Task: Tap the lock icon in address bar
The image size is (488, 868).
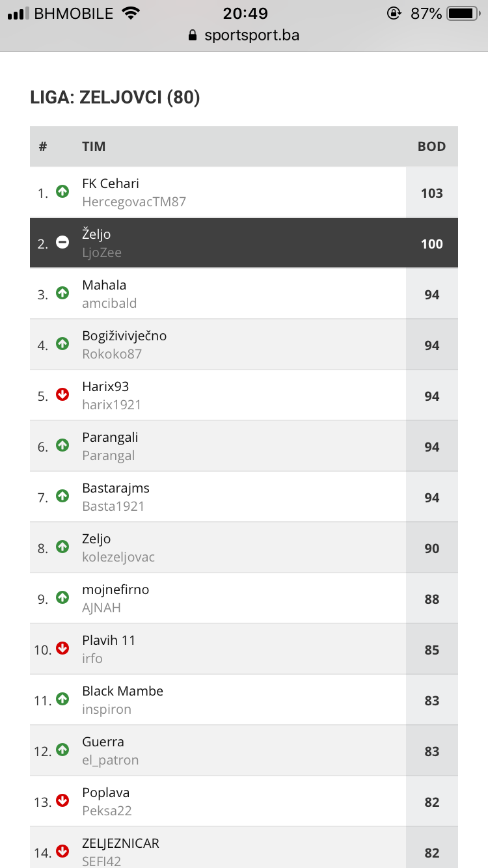Action: coord(192,35)
